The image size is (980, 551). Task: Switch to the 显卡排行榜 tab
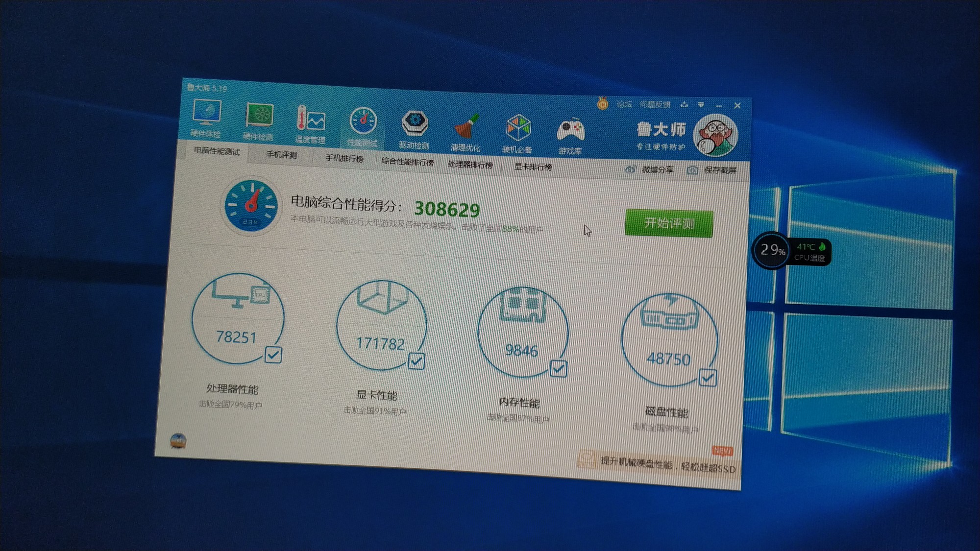pos(533,167)
